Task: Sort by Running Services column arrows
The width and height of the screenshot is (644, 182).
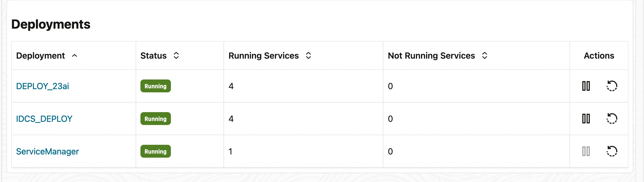Action: 308,56
